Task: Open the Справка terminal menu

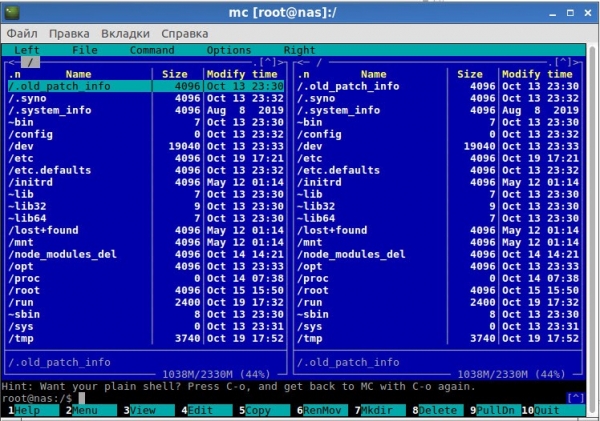Action: pyautogui.click(x=184, y=32)
